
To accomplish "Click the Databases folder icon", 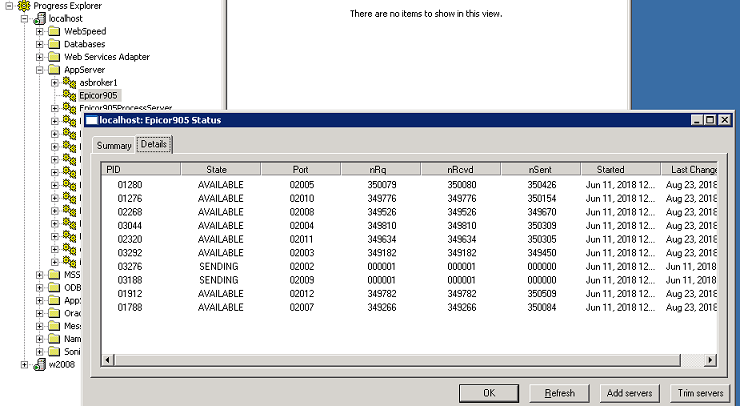I will tap(54, 44).
